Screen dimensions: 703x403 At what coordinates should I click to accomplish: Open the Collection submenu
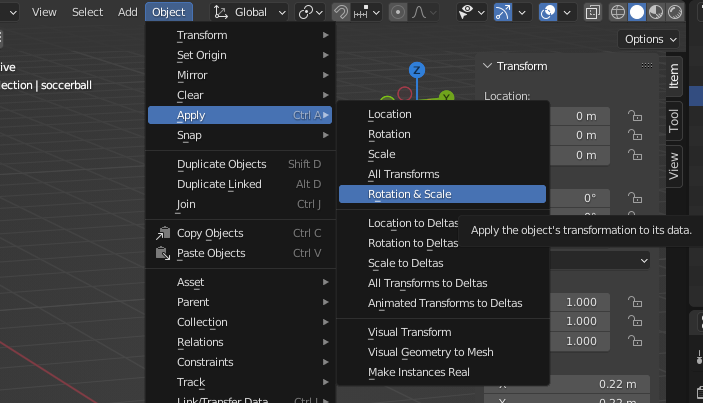pyautogui.click(x=240, y=322)
